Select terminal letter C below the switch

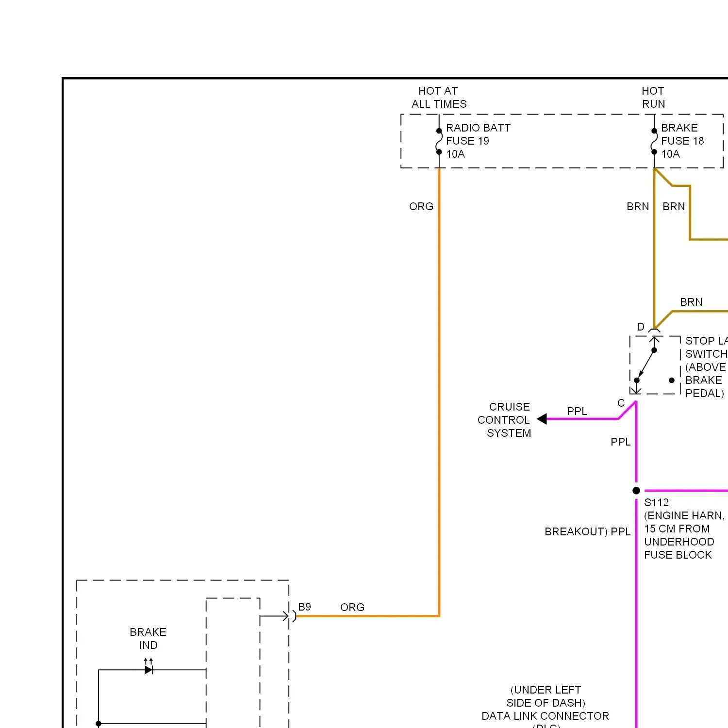tap(621, 403)
